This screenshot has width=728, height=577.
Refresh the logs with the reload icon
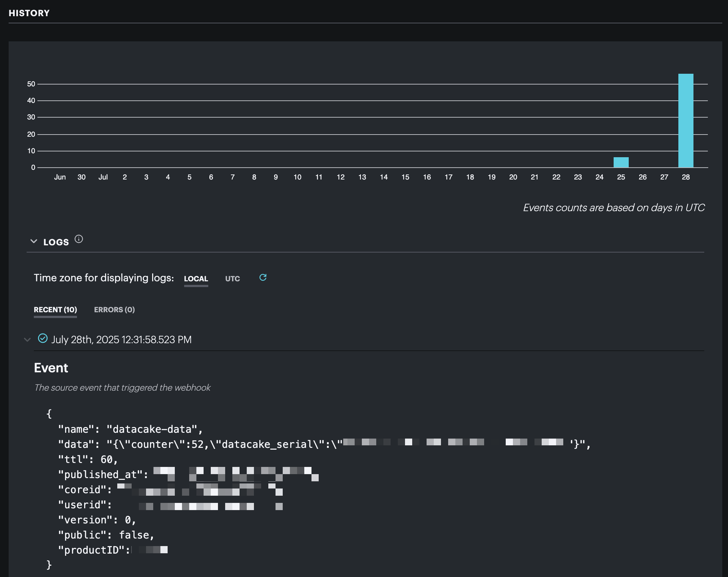coord(263,277)
